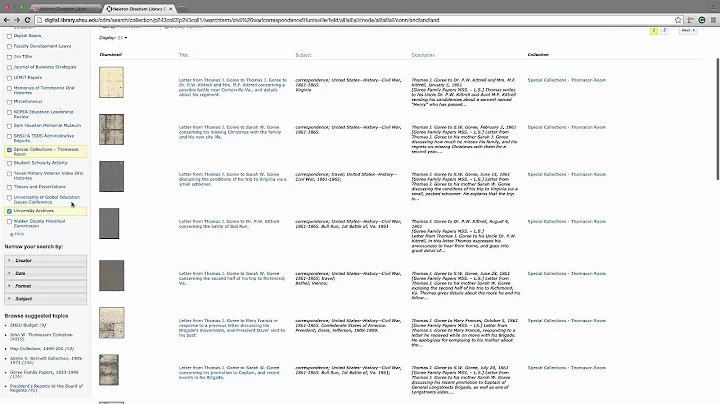Open thumbnail of promotion to Captain letter
Image resolution: width=720 pixels, height=404 pixels.
tap(109, 370)
